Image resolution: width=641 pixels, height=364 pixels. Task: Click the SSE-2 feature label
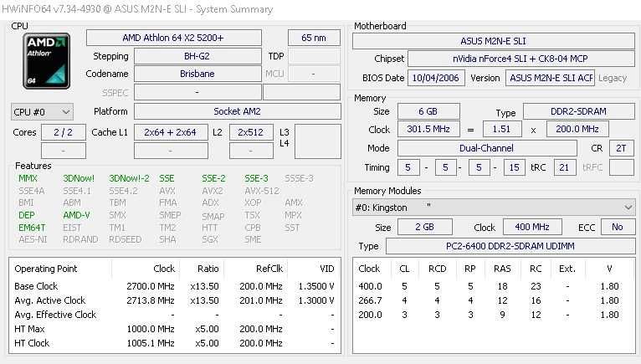coord(213,178)
